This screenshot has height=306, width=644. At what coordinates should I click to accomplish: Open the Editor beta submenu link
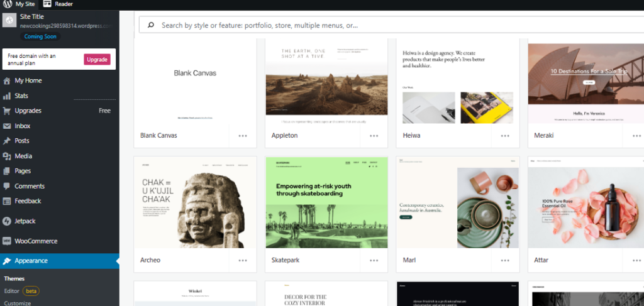coord(22,291)
